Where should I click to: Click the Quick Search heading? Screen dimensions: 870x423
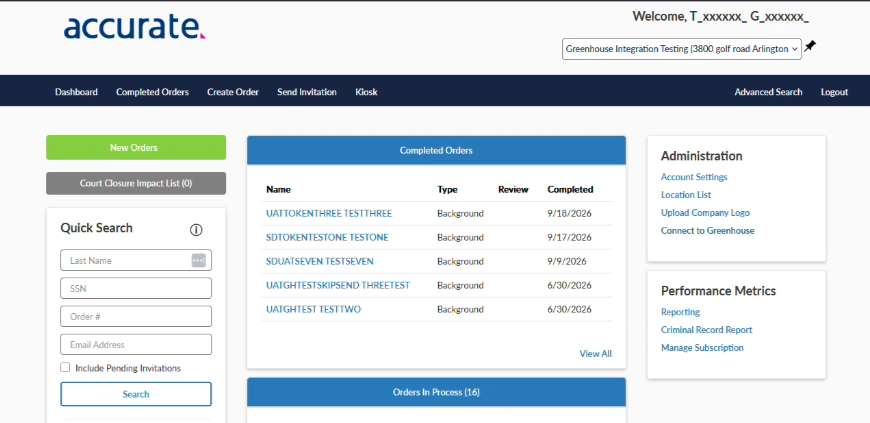pyautogui.click(x=97, y=228)
